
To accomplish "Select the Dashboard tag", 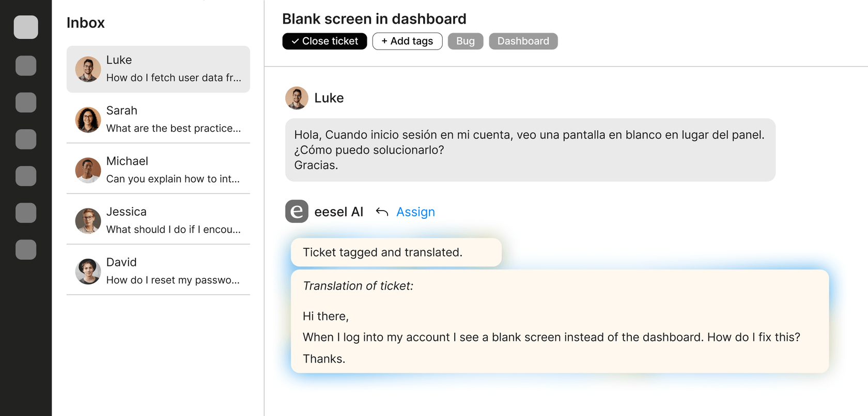I will point(523,41).
